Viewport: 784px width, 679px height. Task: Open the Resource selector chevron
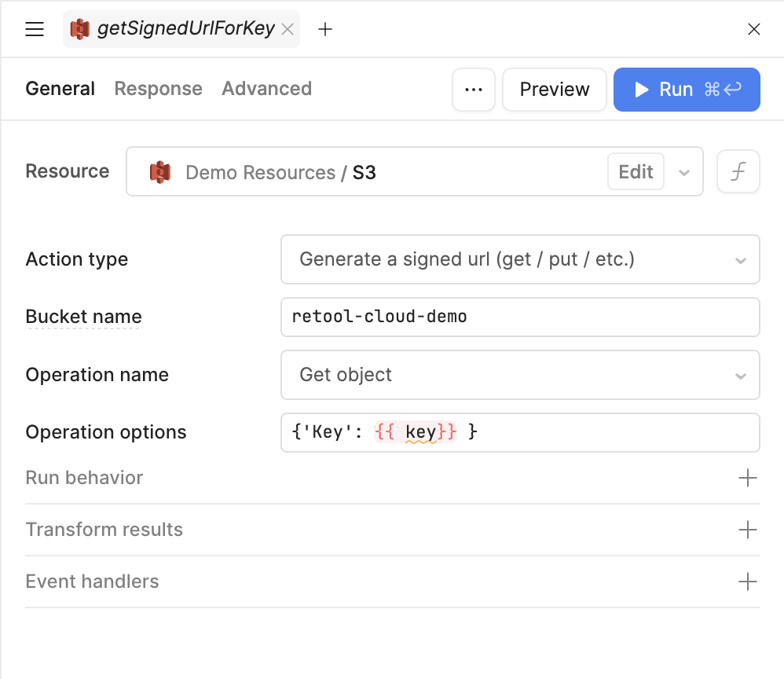(684, 172)
